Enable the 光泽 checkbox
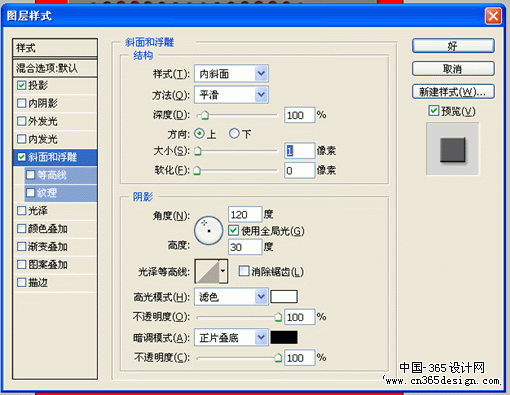This screenshot has width=510, height=395. coord(21,211)
